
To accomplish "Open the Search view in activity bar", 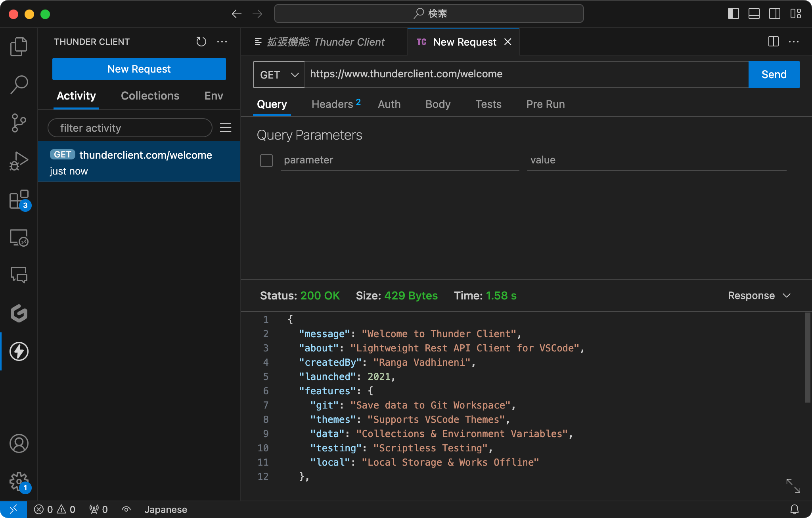I will [x=19, y=84].
